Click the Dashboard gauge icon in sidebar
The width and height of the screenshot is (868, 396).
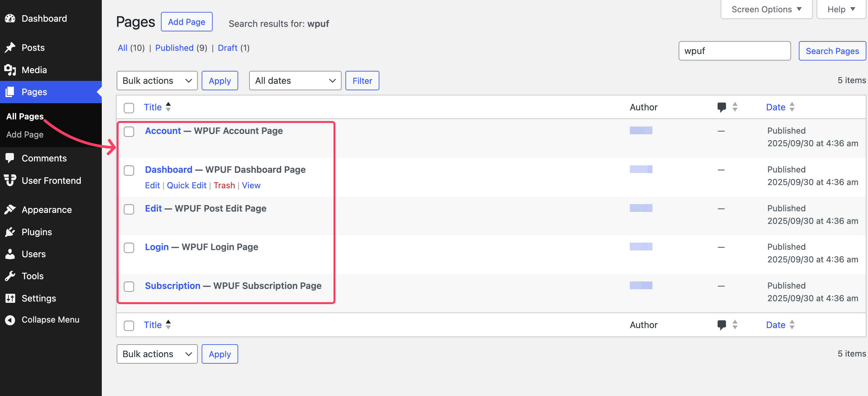tap(10, 18)
